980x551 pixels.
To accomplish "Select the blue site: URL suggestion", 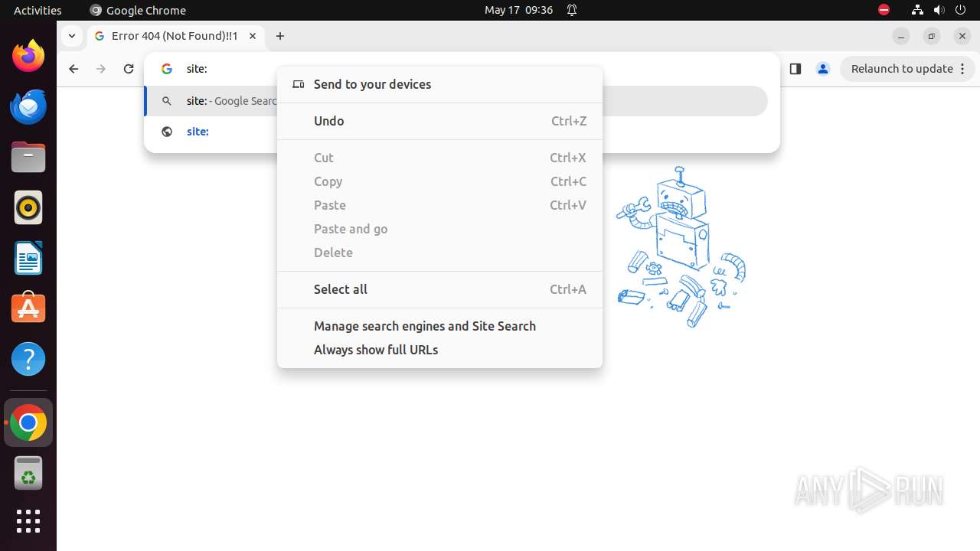I will pyautogui.click(x=198, y=132).
